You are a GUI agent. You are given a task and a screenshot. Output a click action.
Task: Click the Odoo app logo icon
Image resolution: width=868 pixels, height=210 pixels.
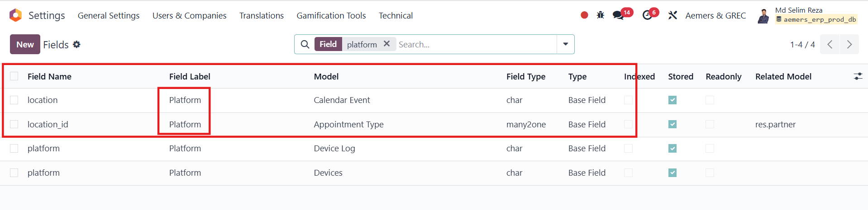tap(15, 15)
